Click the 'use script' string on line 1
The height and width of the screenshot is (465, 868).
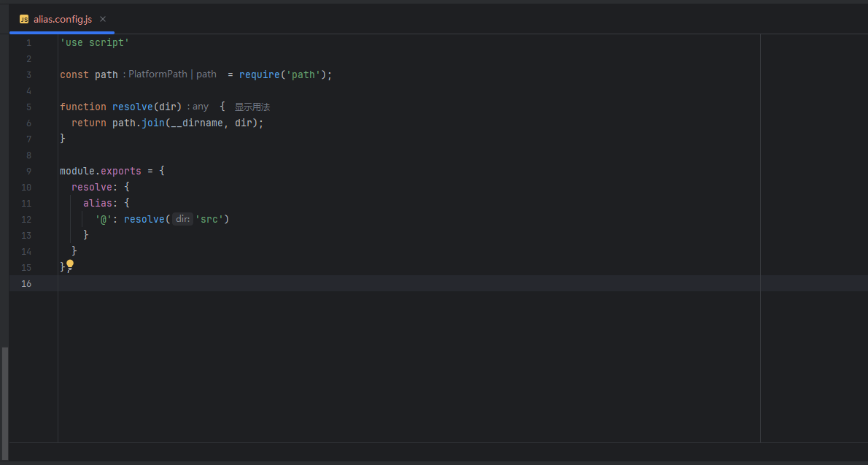pos(95,42)
